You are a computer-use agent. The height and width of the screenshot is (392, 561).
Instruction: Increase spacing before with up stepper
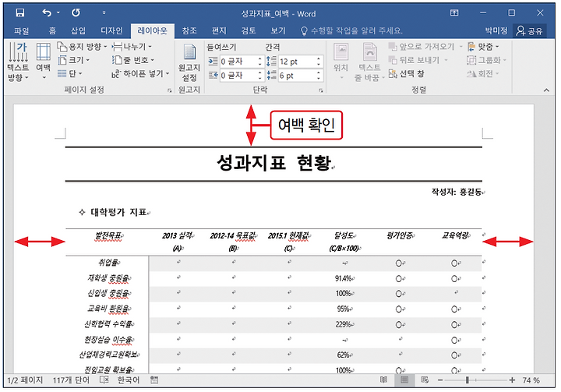coord(319,58)
